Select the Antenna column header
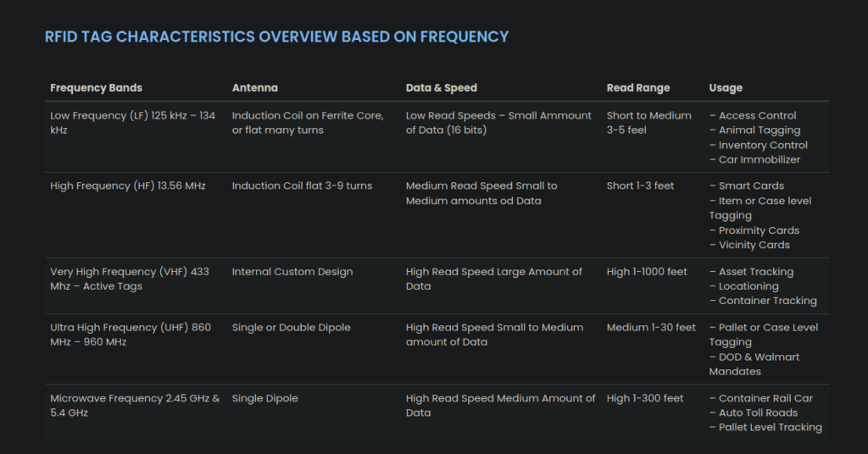 (254, 87)
